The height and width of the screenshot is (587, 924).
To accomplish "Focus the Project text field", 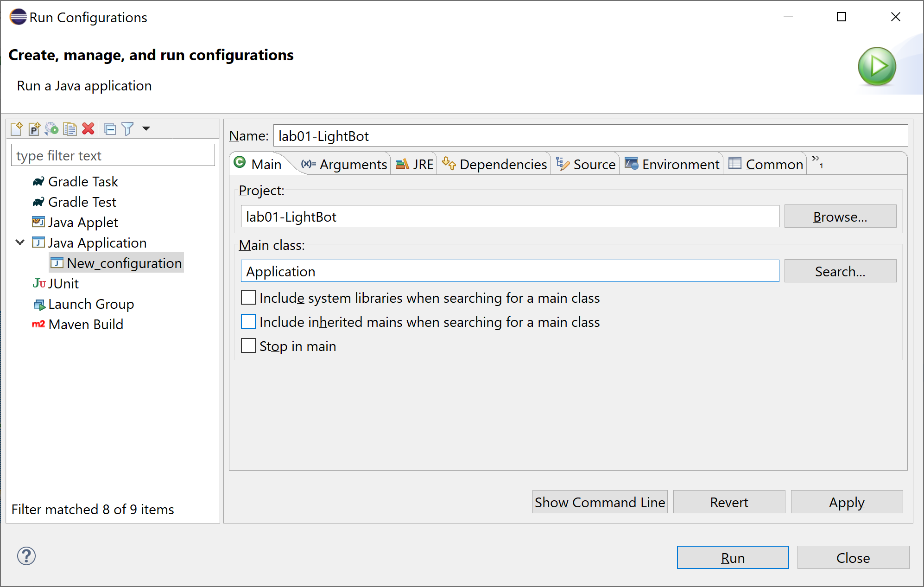I will pos(510,217).
